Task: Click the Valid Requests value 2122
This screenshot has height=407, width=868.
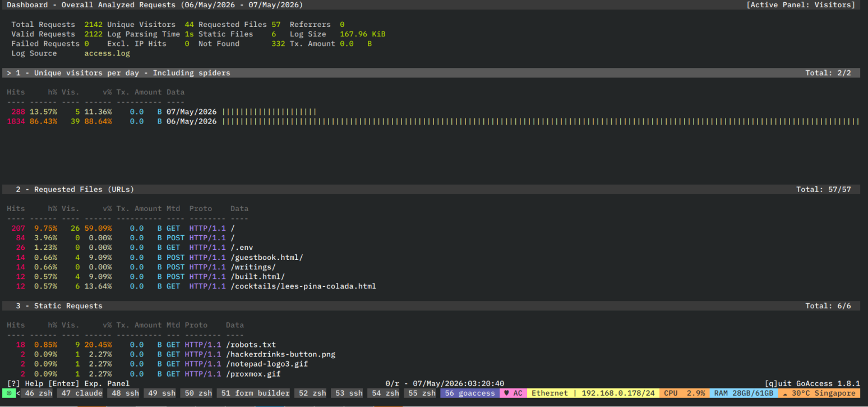Action: (x=94, y=34)
